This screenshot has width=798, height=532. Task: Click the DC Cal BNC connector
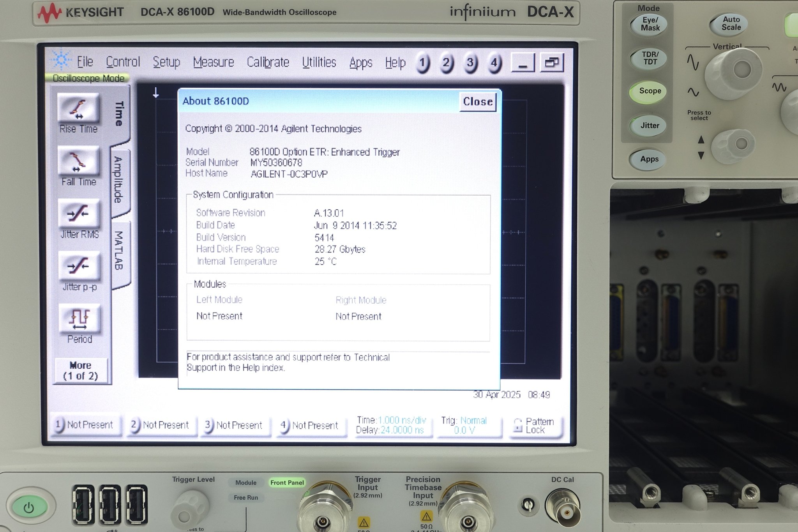coord(563,507)
